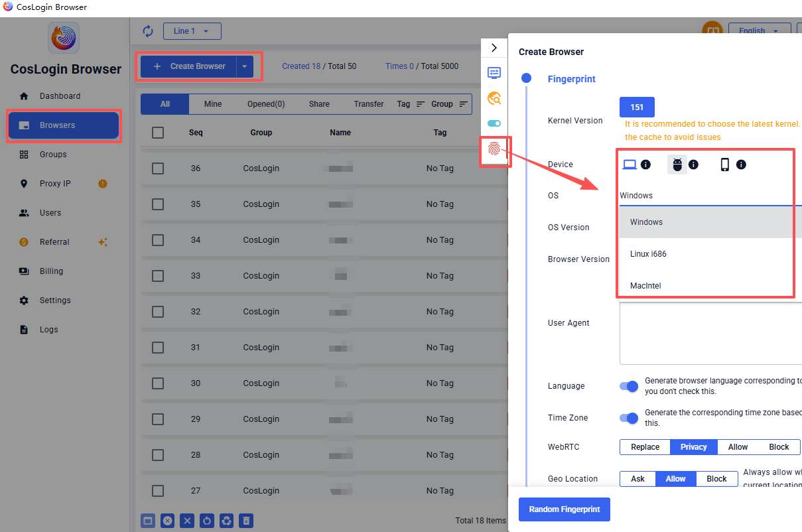The height and width of the screenshot is (532, 802).
Task: Collapse the Create Browser panel with chevron
Action: (x=494, y=48)
